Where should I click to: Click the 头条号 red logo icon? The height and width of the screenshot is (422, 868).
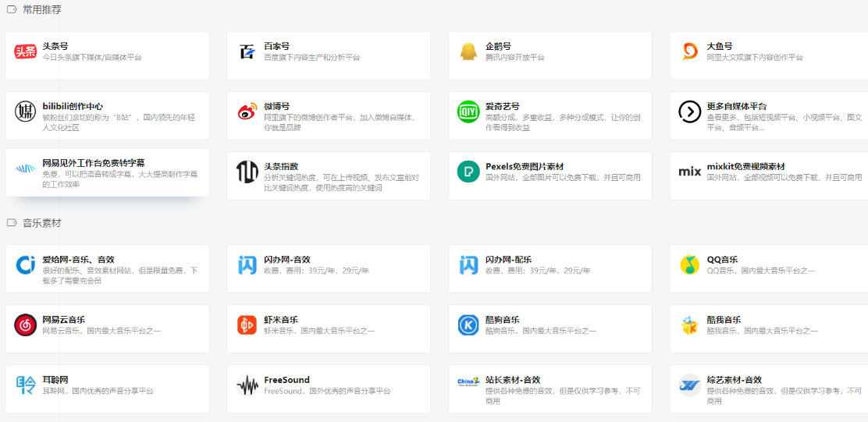25,51
